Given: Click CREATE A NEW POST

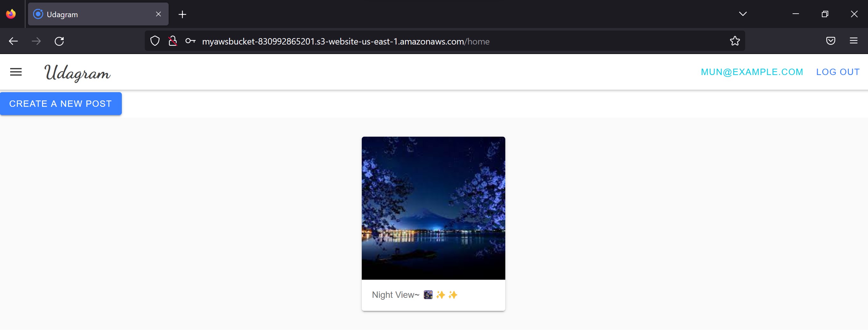Looking at the screenshot, I should 61,103.
